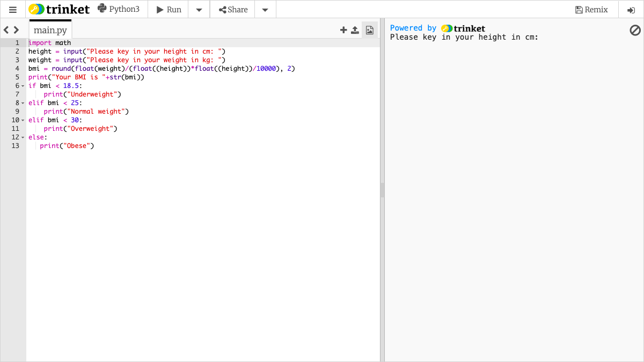Collapse the if block fold arrow on line 6
The width and height of the screenshot is (644, 362).
tap(23, 86)
